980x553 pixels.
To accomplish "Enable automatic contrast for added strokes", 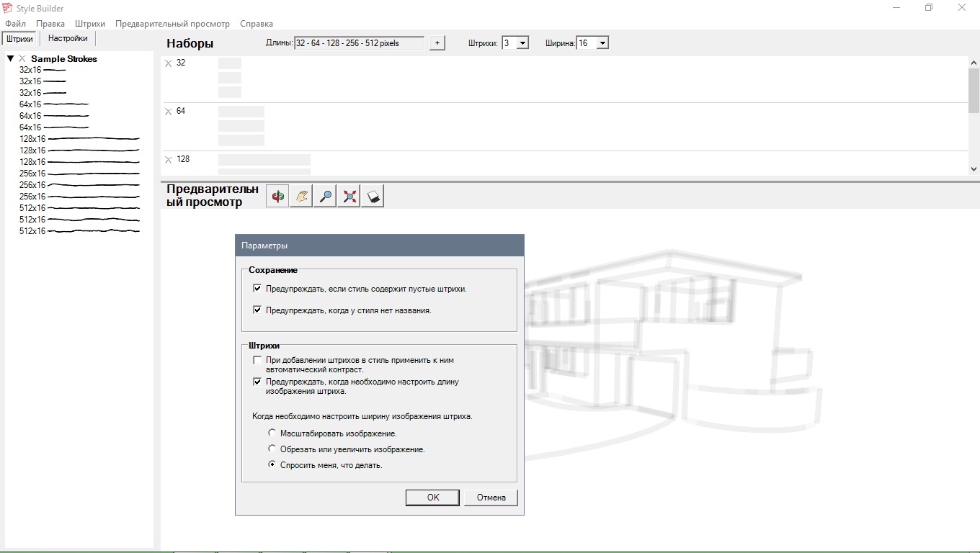I will point(257,360).
